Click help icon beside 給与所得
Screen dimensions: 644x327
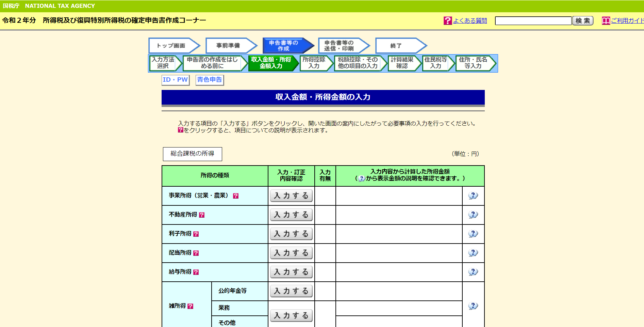click(x=196, y=272)
